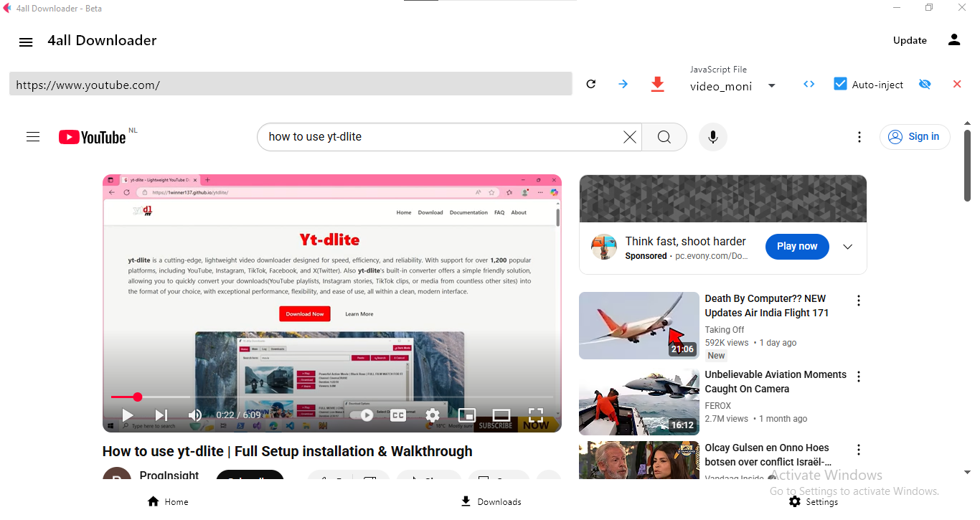Go to the URL with the blue arrow
This screenshot has width=980, height=520.
point(623,84)
